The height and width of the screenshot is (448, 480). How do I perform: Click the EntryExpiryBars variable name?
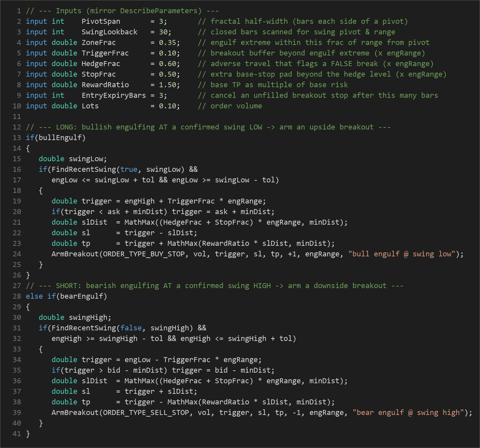point(114,95)
